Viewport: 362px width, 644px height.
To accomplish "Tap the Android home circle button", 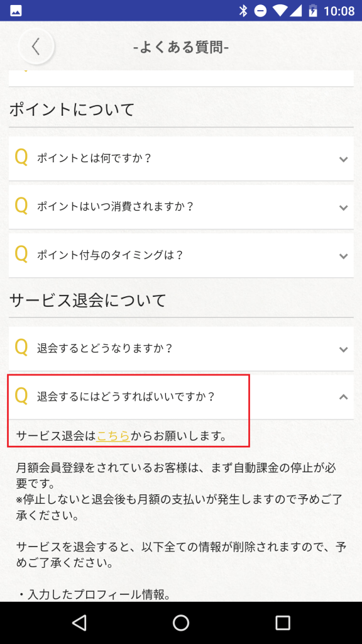I will coord(180,622).
